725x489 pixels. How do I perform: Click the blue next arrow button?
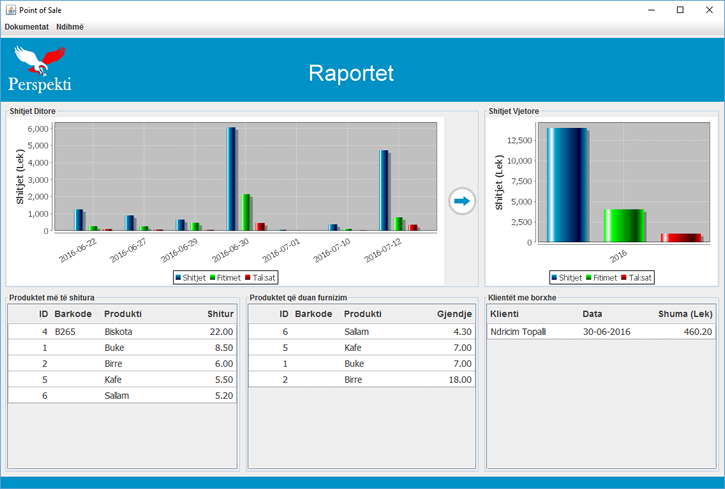click(x=462, y=201)
